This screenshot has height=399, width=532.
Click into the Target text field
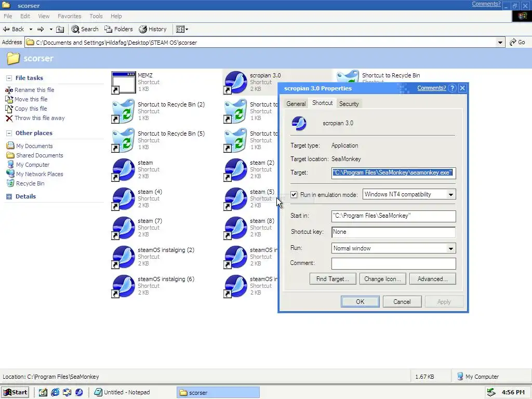[x=394, y=173]
